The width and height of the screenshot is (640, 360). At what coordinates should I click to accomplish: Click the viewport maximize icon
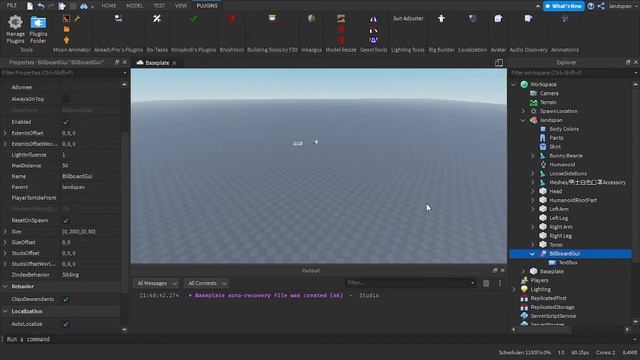click(499, 62)
